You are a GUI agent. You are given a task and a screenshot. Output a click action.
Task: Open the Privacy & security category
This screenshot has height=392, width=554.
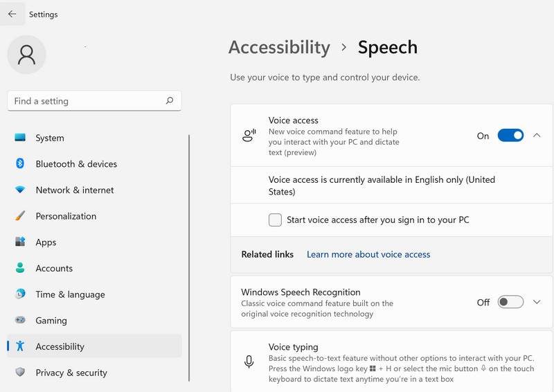tap(71, 373)
